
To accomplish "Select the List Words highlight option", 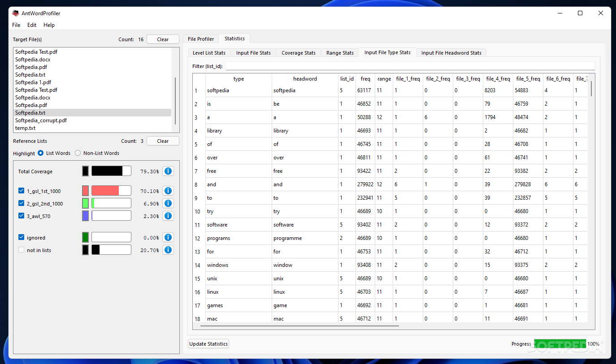I will 41,153.
